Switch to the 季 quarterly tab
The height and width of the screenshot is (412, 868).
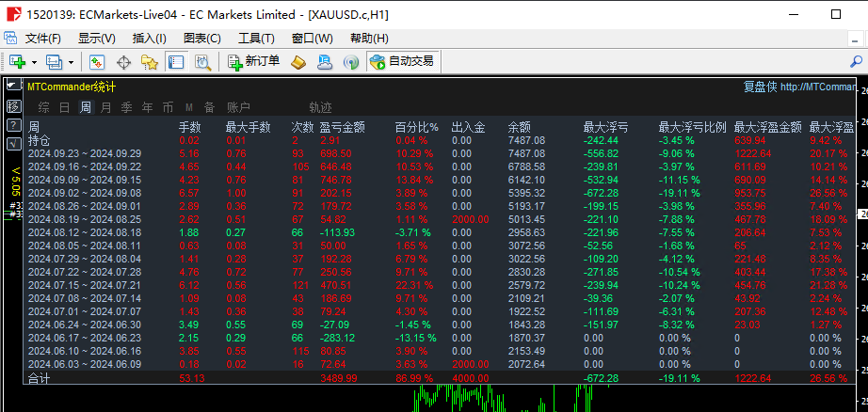click(x=127, y=107)
